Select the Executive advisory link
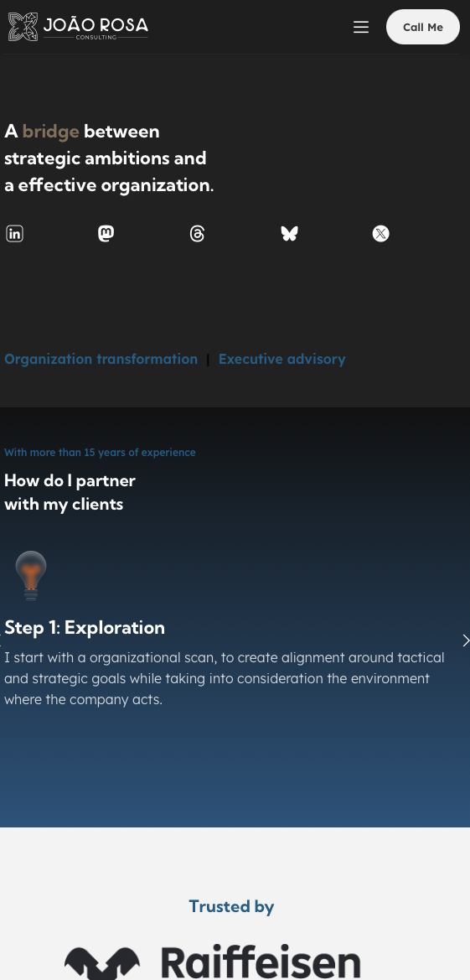470x980 pixels. (x=281, y=359)
